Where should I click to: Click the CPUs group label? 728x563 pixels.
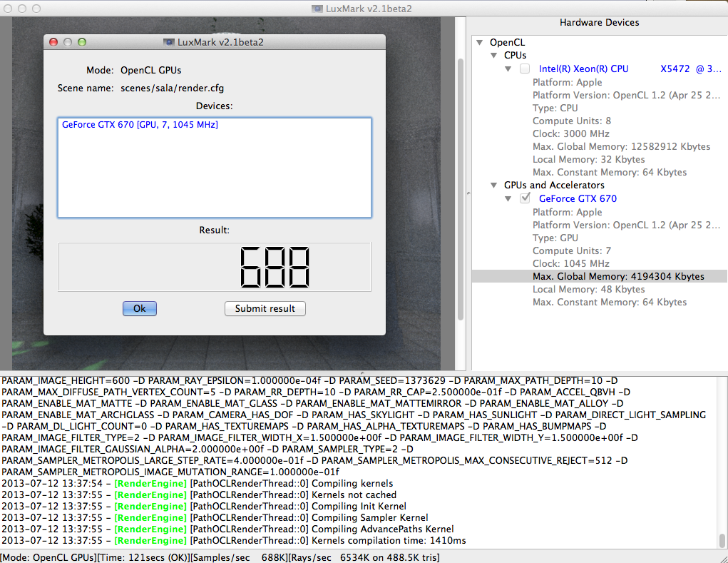515,55
